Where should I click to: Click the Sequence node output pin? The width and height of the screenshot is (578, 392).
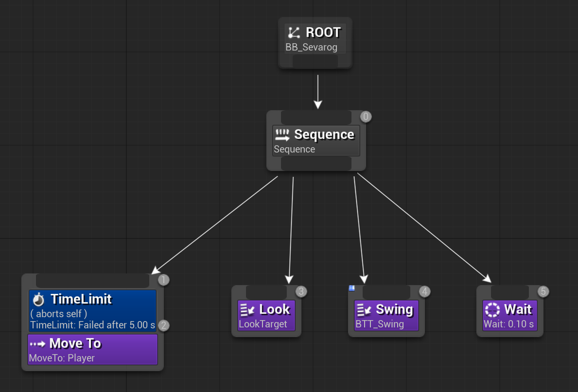pos(316,164)
